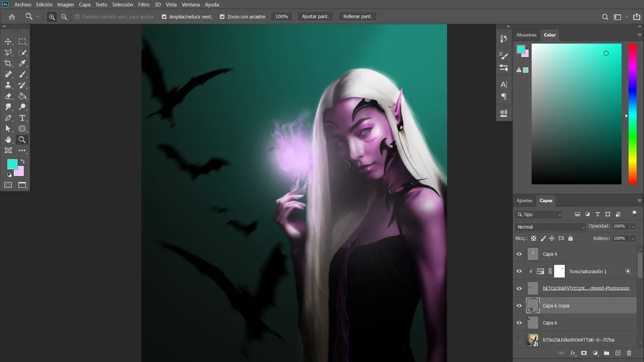Create a new layer from layers panel

pos(618,353)
